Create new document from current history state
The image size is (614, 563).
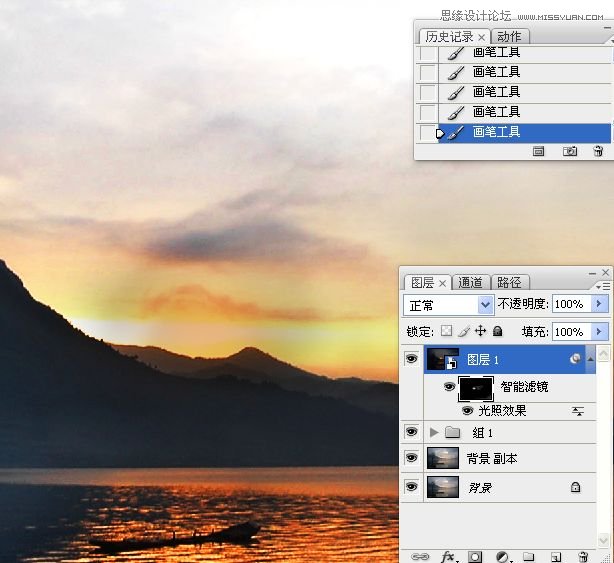pos(538,151)
